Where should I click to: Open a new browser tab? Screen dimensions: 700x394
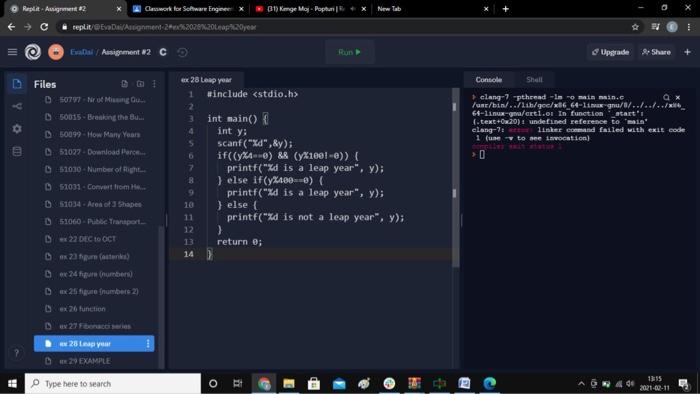505,9
